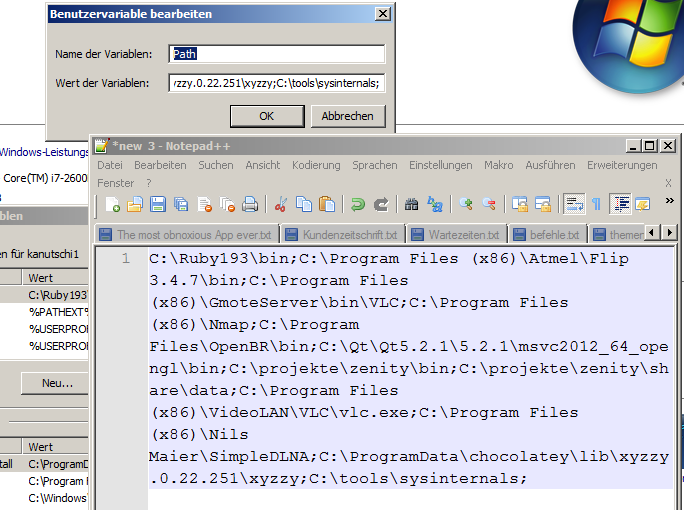The image size is (684, 510).
Task: Click line number 1 in Notepad++ margin
Action: click(x=126, y=259)
